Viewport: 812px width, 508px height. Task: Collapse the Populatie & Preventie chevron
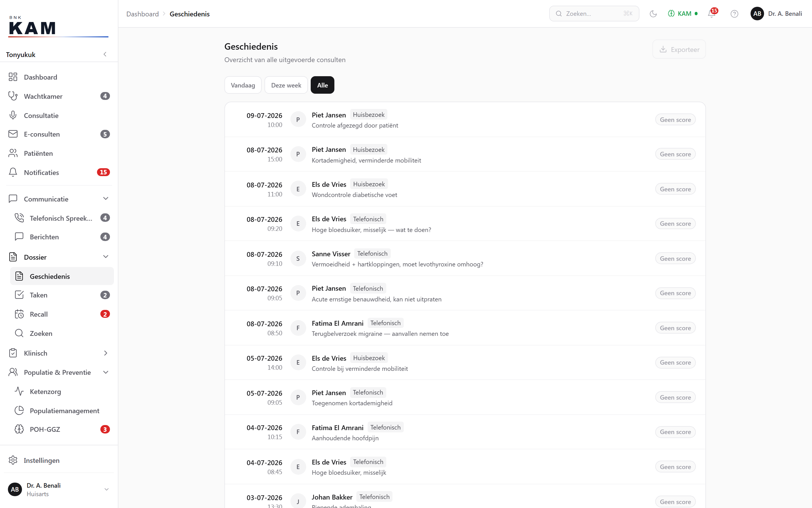click(x=106, y=372)
